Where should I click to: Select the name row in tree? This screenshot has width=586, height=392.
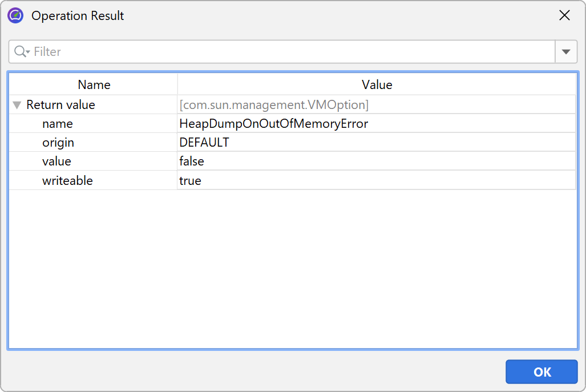[58, 124]
